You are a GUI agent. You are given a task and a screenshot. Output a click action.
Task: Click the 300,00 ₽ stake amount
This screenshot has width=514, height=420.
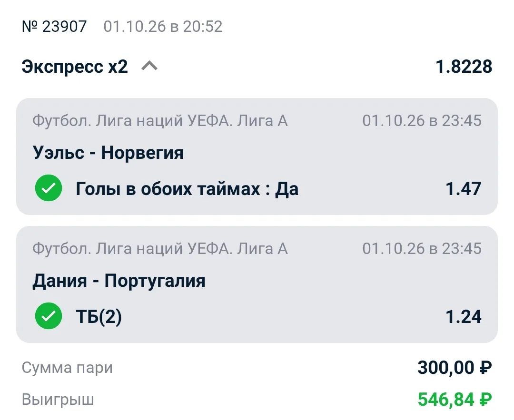tap(455, 368)
